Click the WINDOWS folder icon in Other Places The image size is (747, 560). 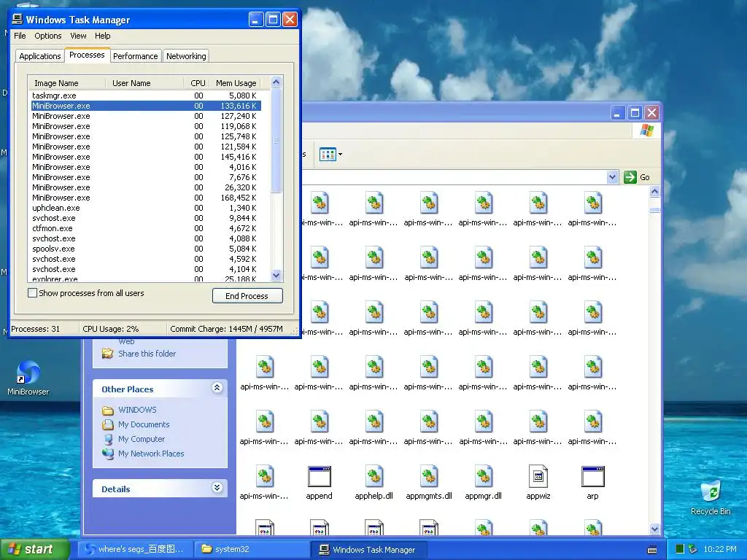click(x=108, y=410)
